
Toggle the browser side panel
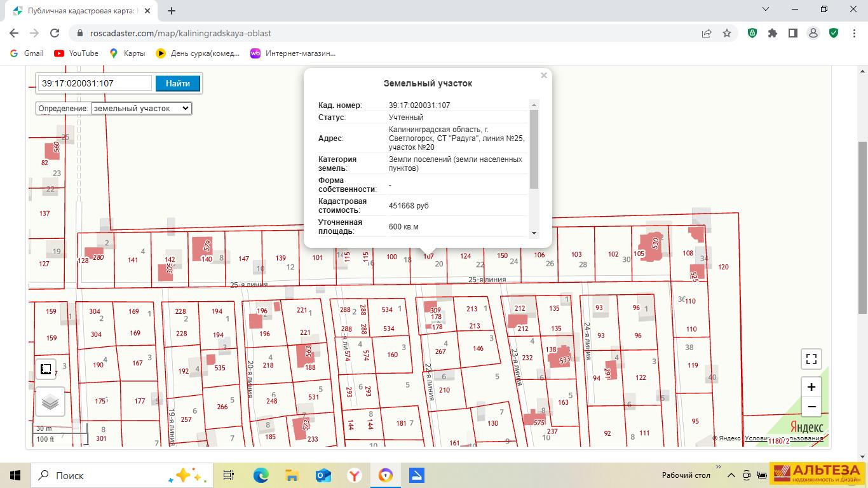[x=793, y=33]
